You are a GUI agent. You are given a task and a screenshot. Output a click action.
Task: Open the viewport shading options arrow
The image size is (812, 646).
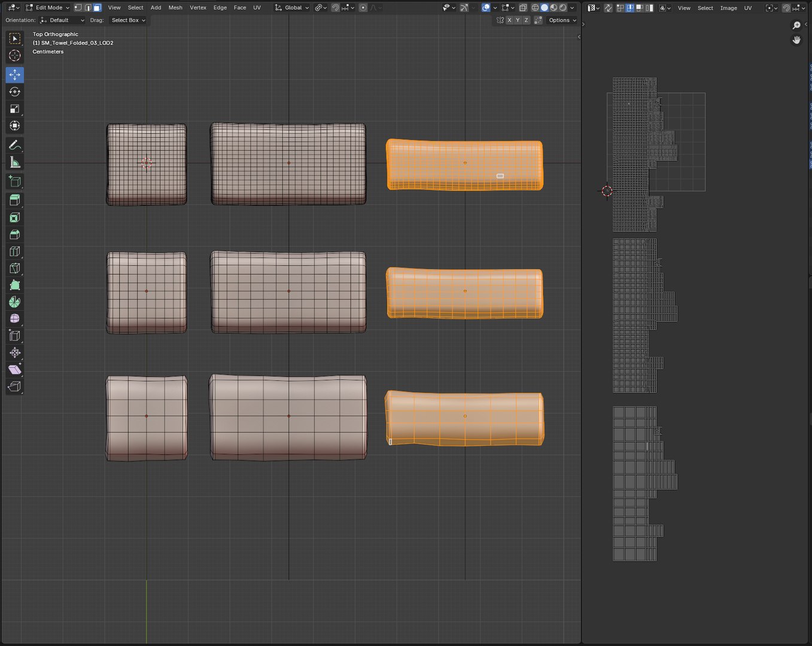coord(573,8)
